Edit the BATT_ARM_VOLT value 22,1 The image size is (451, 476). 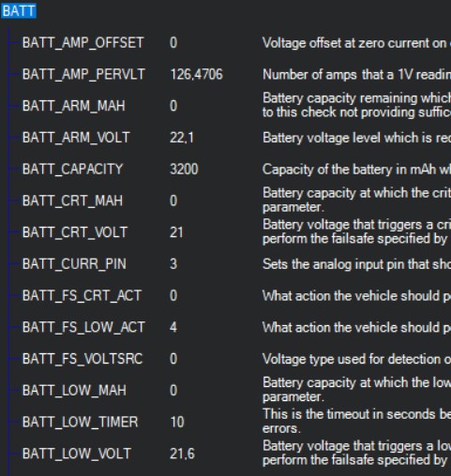[x=182, y=138]
